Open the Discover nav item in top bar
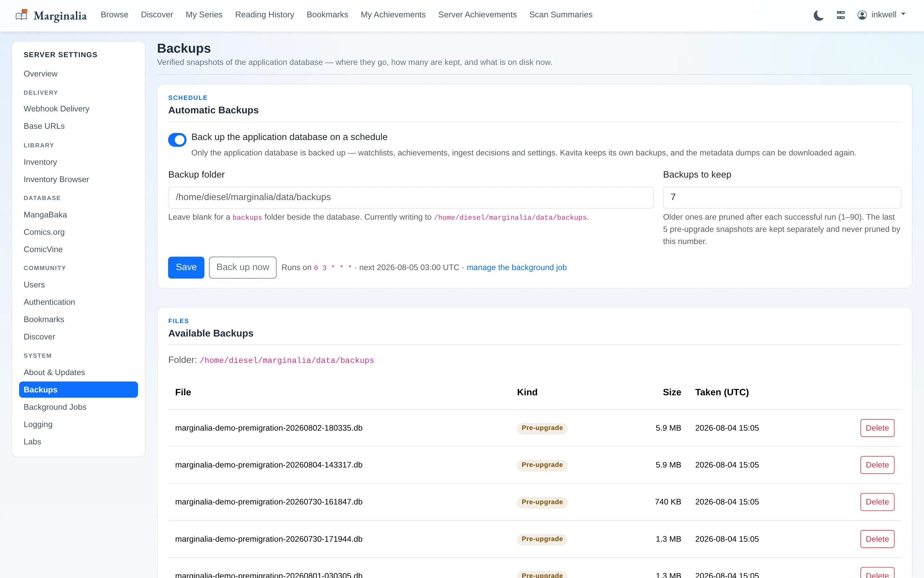Screen dimensions: 924x578 click(x=157, y=14)
